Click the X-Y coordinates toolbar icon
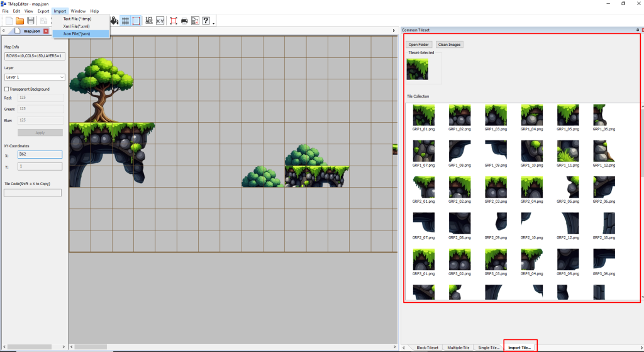The height and width of the screenshot is (352, 644). pyautogui.click(x=160, y=21)
